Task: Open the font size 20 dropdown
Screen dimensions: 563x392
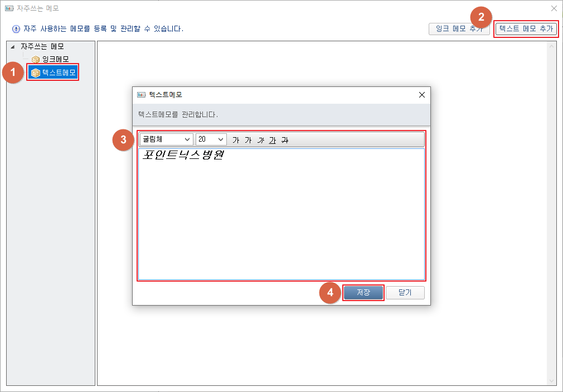Action: pos(211,139)
